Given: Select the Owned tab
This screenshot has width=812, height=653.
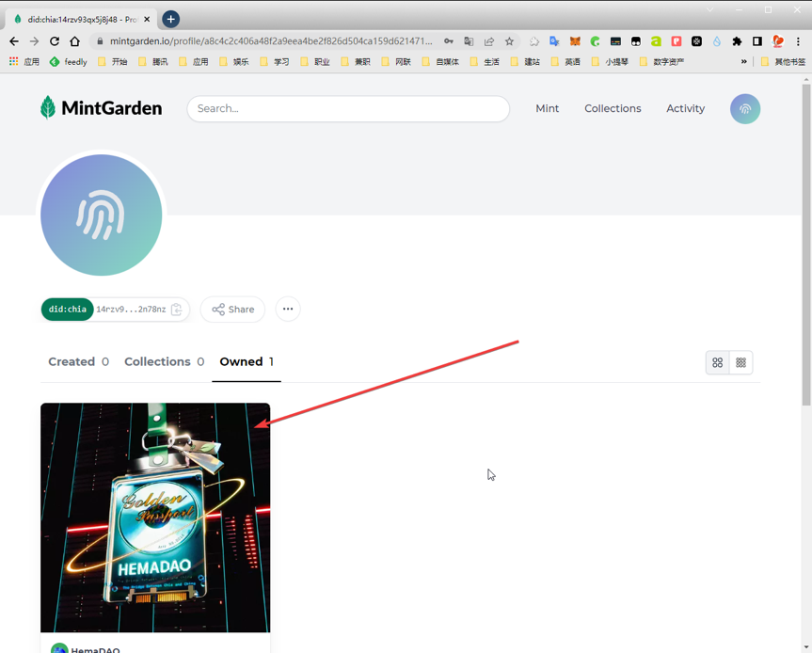Looking at the screenshot, I should pos(247,361).
